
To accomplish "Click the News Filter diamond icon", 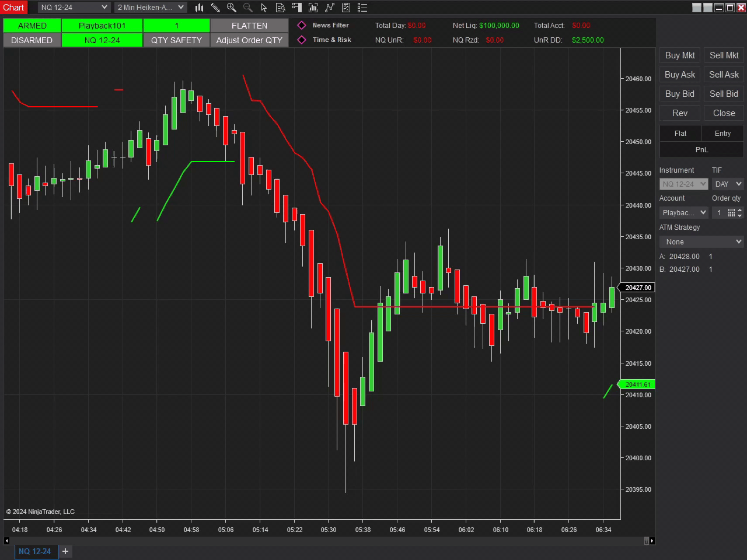I will (302, 25).
